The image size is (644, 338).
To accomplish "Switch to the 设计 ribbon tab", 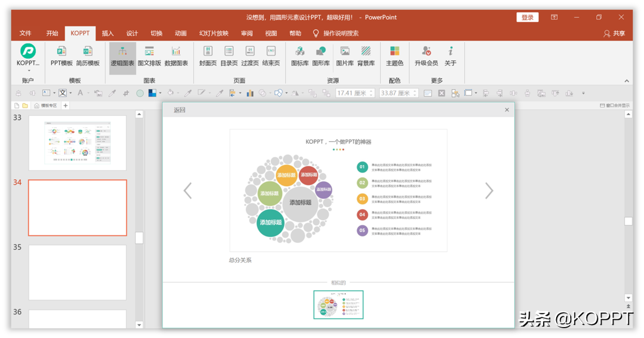I will (x=132, y=33).
